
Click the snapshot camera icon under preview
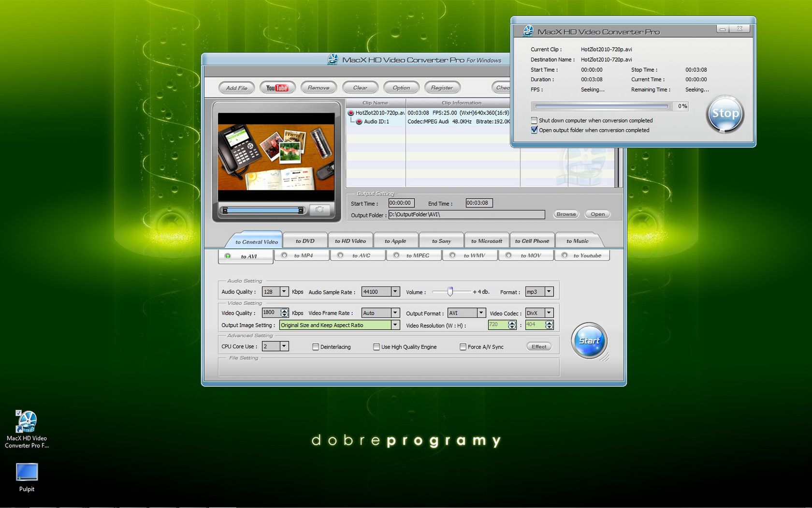(319, 209)
